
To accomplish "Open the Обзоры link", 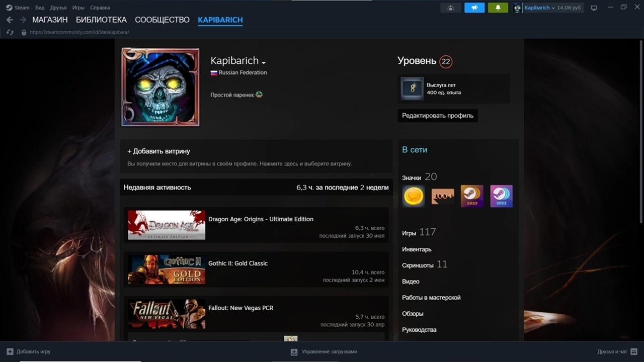I will [x=413, y=314].
